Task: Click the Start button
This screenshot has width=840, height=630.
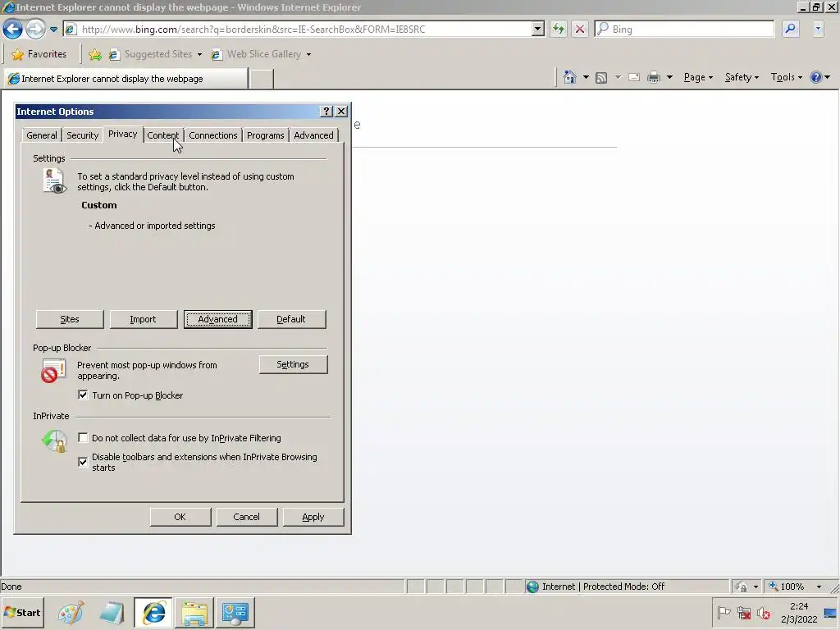Action: click(x=22, y=612)
